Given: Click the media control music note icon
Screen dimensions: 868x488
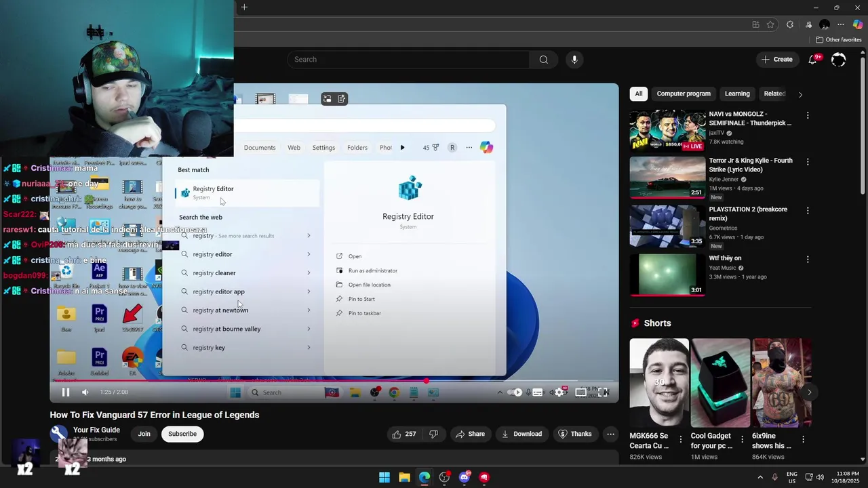Looking at the screenshot, I should [x=808, y=24].
